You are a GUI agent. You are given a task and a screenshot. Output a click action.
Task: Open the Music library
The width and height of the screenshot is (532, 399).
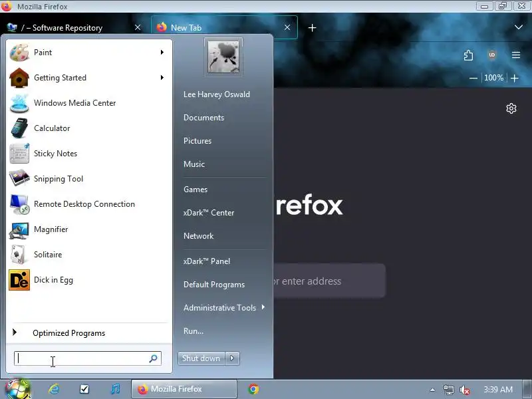pos(194,164)
